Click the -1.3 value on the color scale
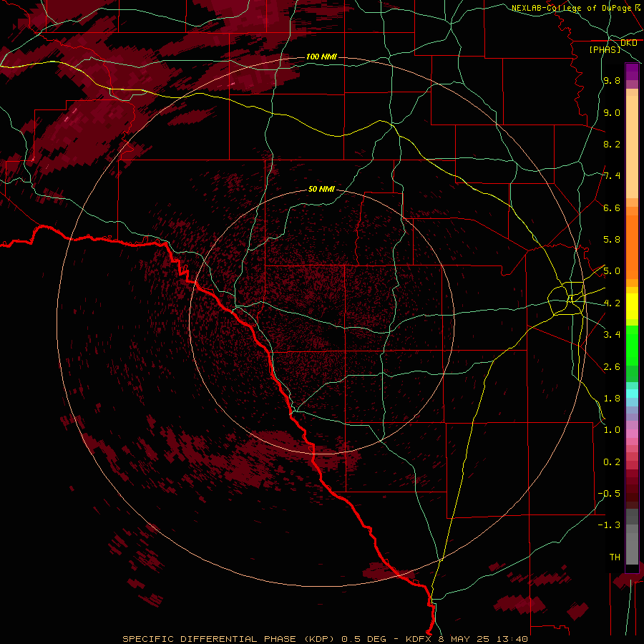This screenshot has width=644, height=644. coord(609,525)
